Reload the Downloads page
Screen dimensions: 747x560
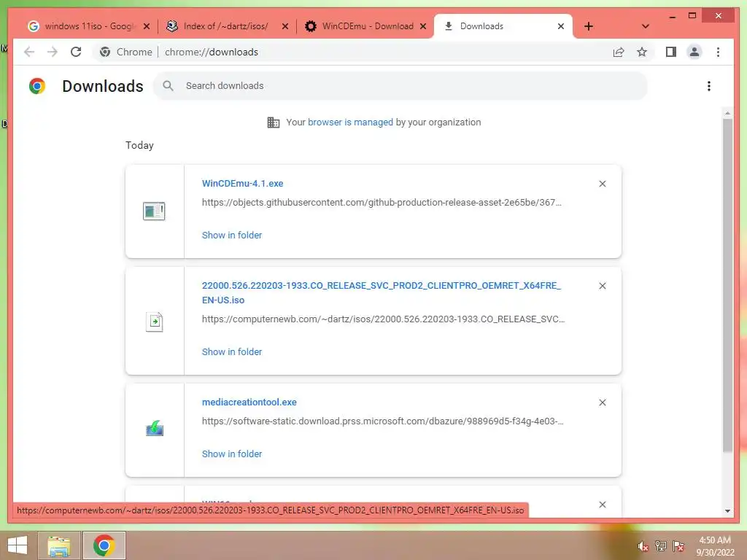pos(76,52)
